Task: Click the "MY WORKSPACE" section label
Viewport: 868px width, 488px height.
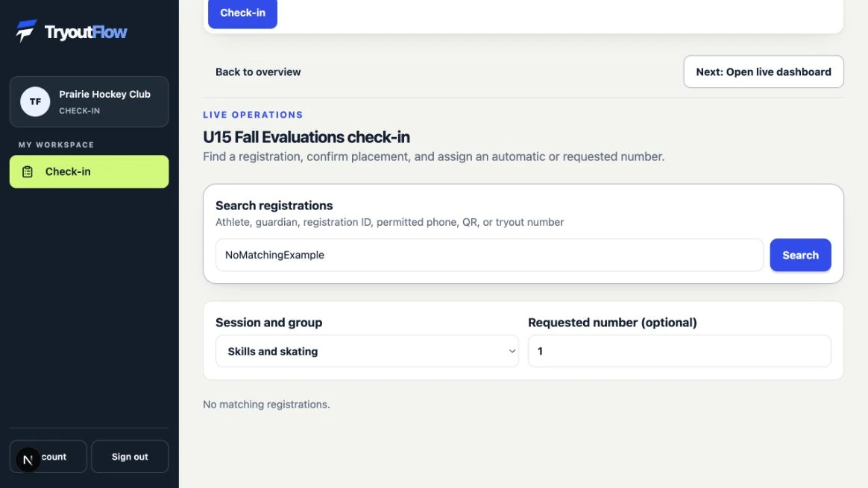Action: (57, 145)
